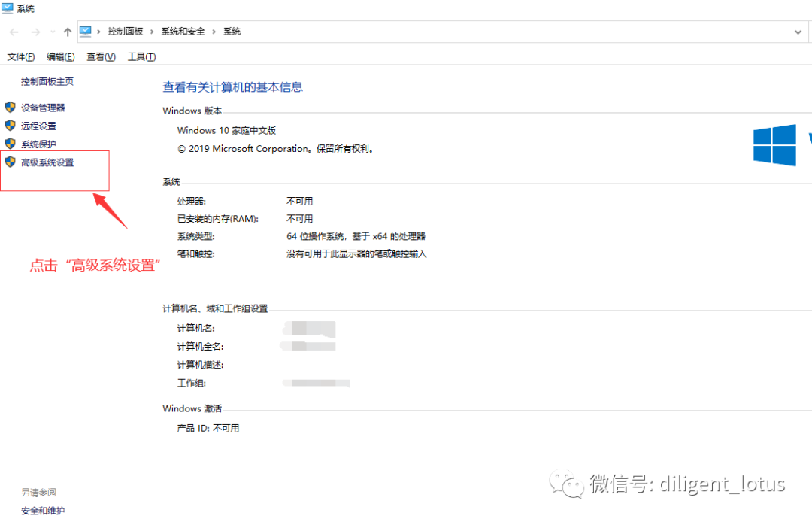Open 高级系统设置 link

(x=47, y=162)
